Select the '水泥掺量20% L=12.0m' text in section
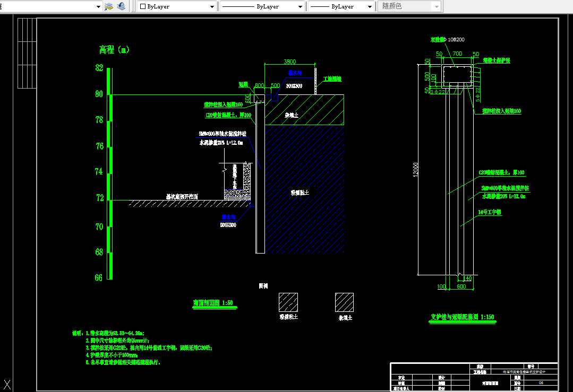The height and width of the screenshot is (392, 573). click(221, 143)
